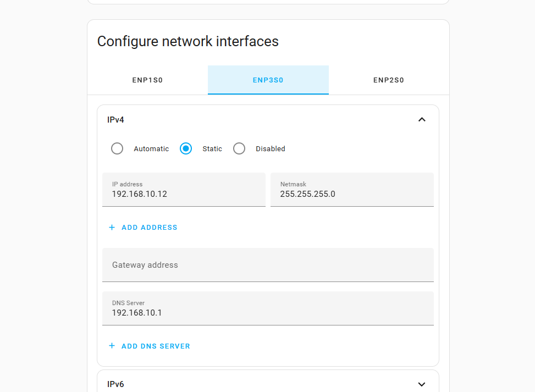Viewport: 535px width, 392px height.
Task: Click the IPv6 section header label
Action: (x=115, y=384)
